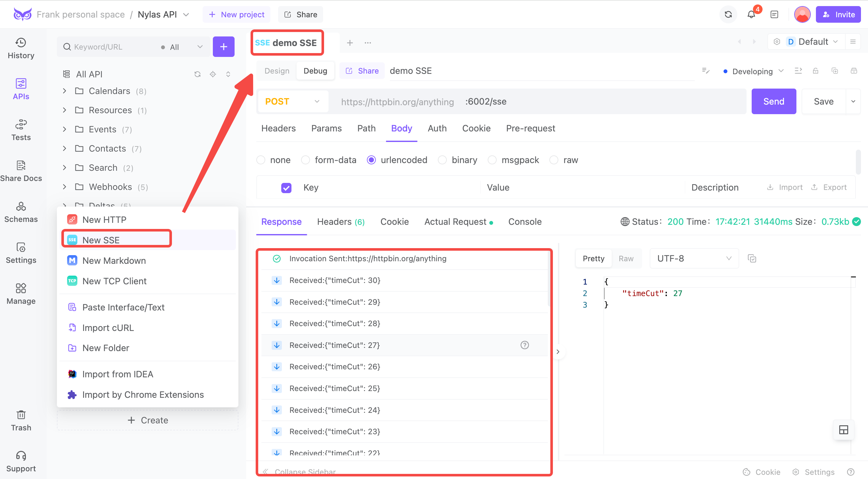The width and height of the screenshot is (868, 479).
Task: Click the Settings panel icon
Action: [x=21, y=253]
